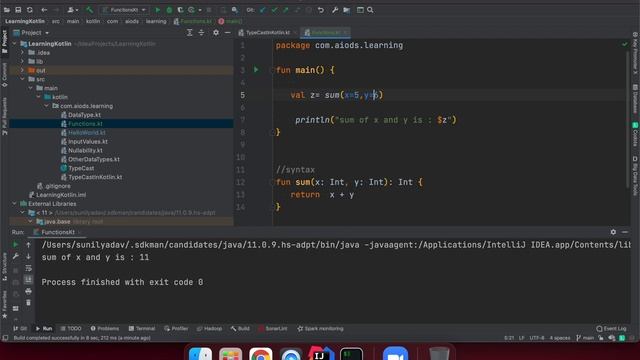Viewport: 640px width, 360px height.
Task: Open the Problems tool window tab
Action: 105,329
